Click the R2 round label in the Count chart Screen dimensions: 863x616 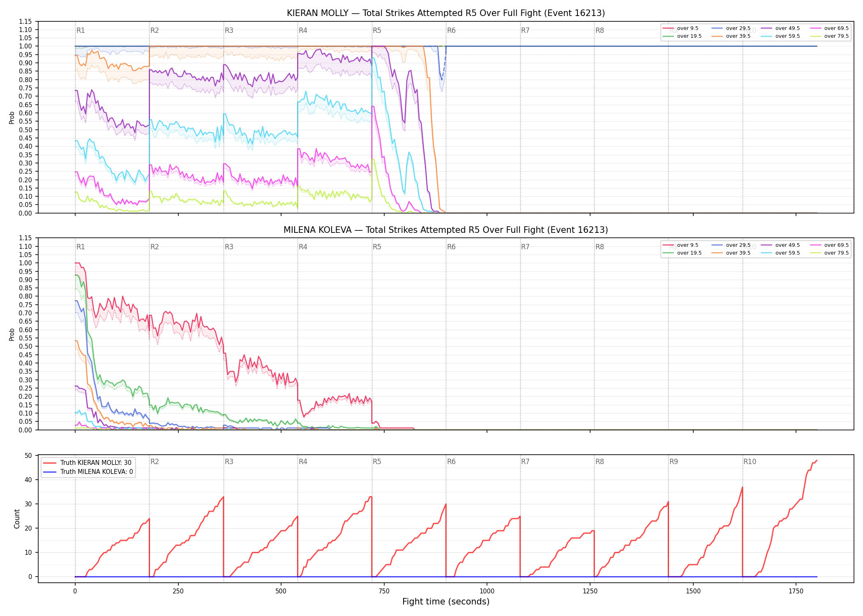click(x=155, y=462)
